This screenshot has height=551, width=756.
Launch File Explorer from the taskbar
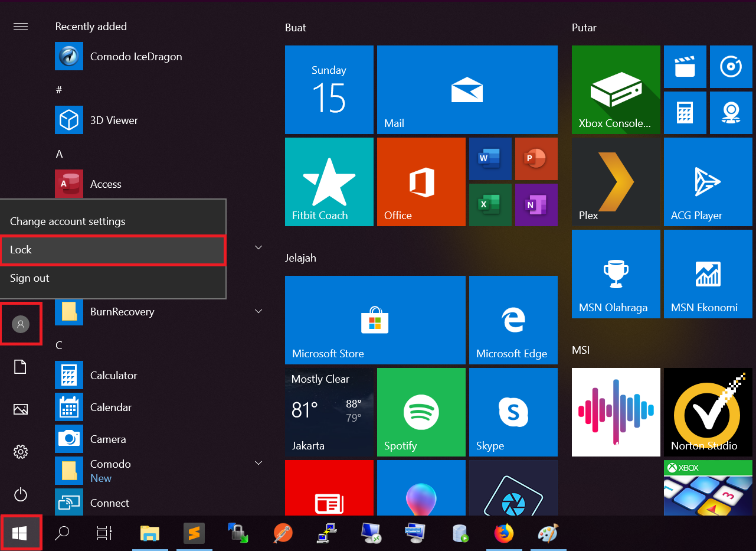pos(150,533)
